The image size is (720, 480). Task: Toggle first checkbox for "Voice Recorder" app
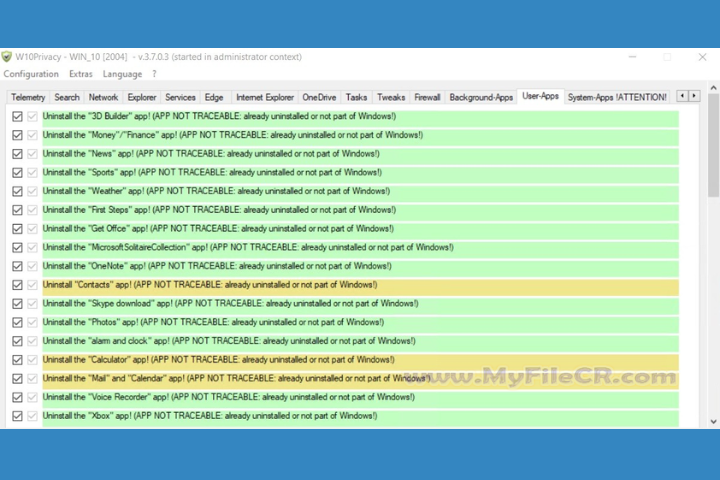pos(17,397)
